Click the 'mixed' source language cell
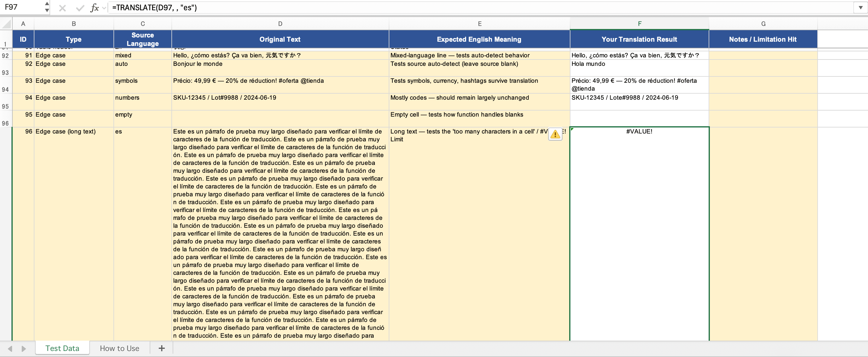 pos(142,55)
